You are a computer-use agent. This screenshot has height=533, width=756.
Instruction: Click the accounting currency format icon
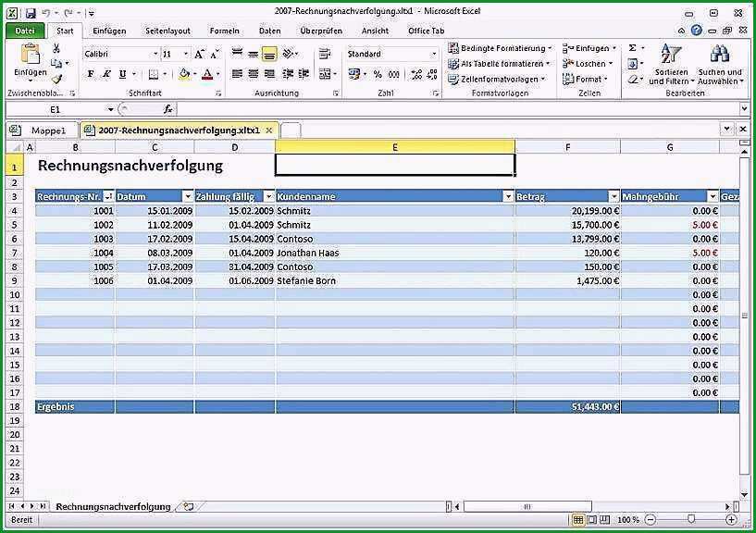click(x=354, y=74)
